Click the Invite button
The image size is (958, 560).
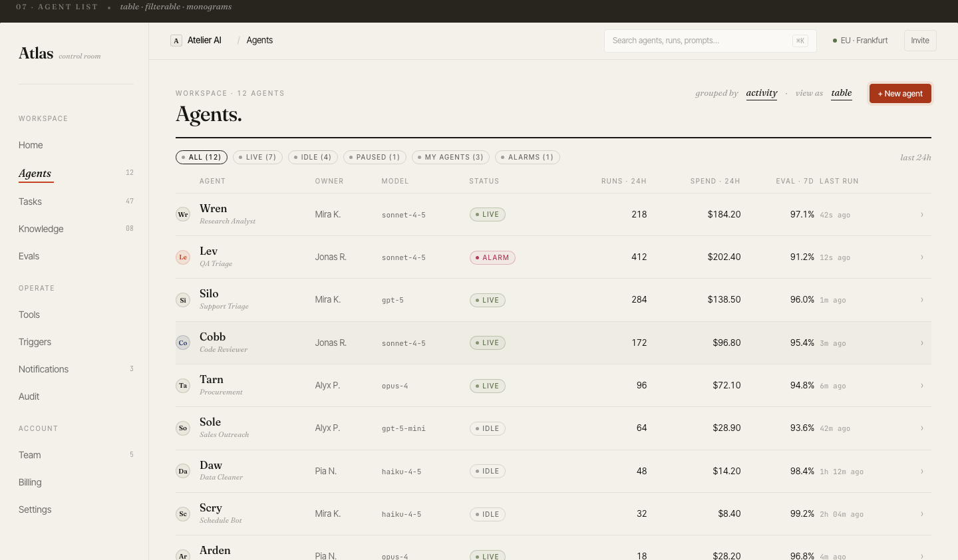point(920,41)
